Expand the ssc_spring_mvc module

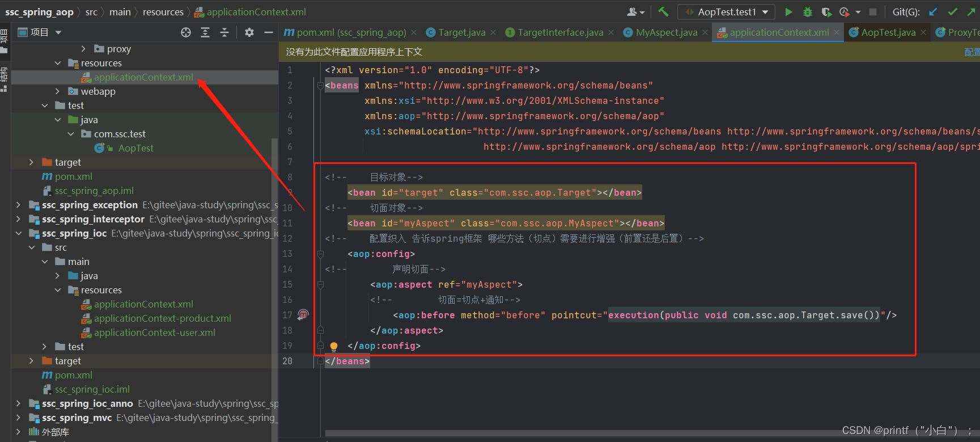click(x=19, y=418)
